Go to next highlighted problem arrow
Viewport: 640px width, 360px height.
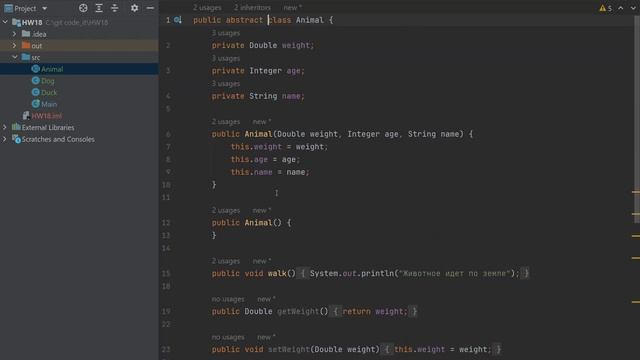pyautogui.click(x=633, y=8)
